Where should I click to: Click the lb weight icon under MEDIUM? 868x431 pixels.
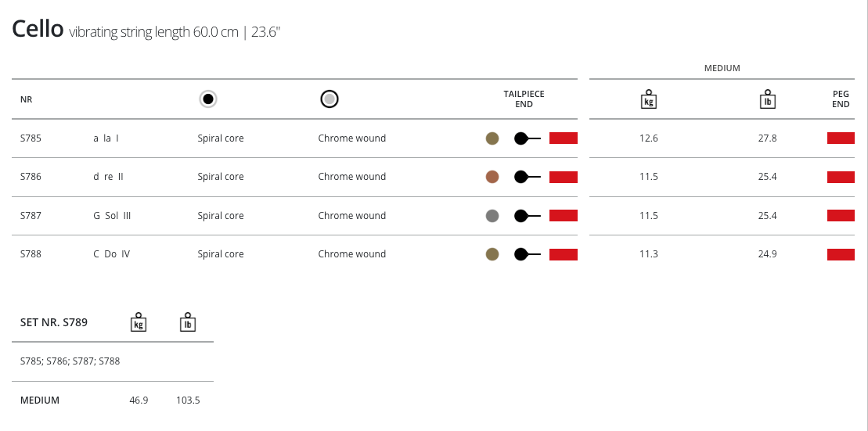(x=767, y=99)
